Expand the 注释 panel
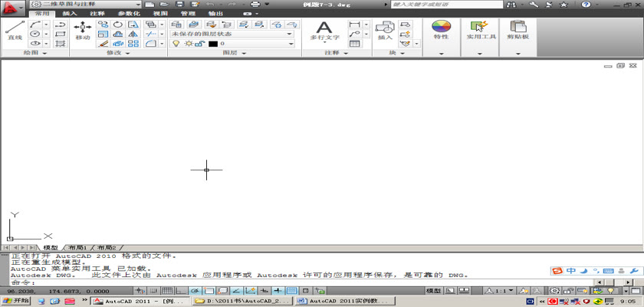644x307 pixels. (337, 53)
